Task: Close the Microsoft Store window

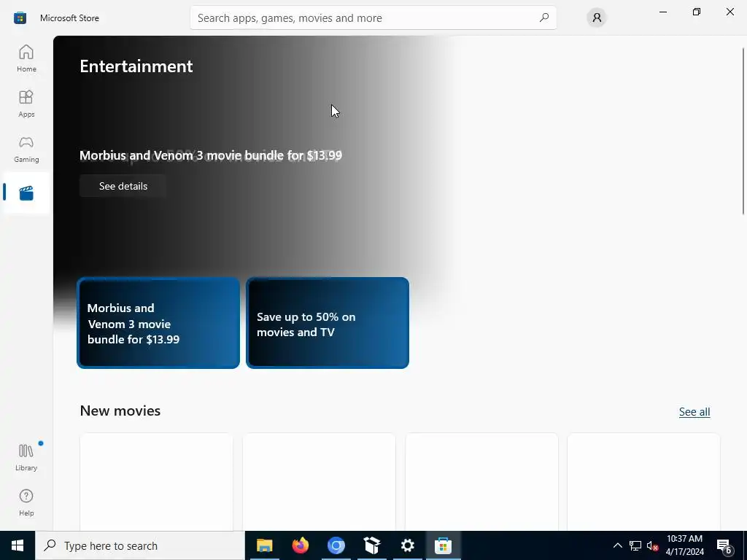Action: pos(729,12)
